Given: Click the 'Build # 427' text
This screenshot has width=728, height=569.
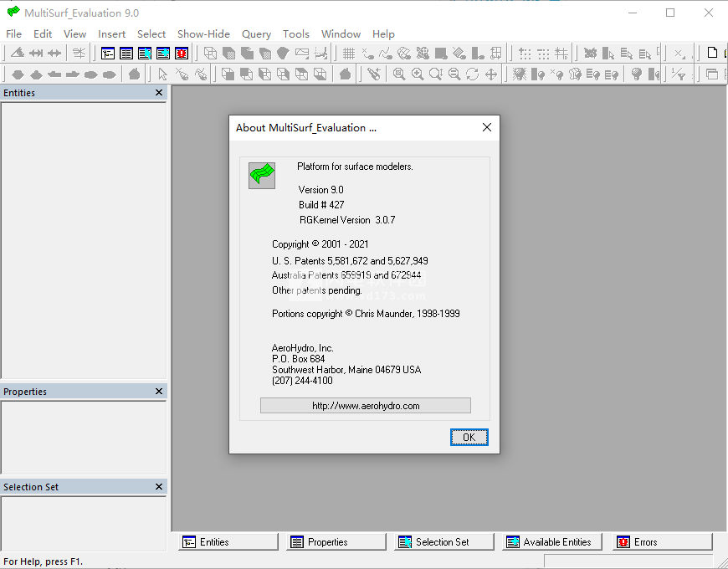Looking at the screenshot, I should click(x=321, y=205).
